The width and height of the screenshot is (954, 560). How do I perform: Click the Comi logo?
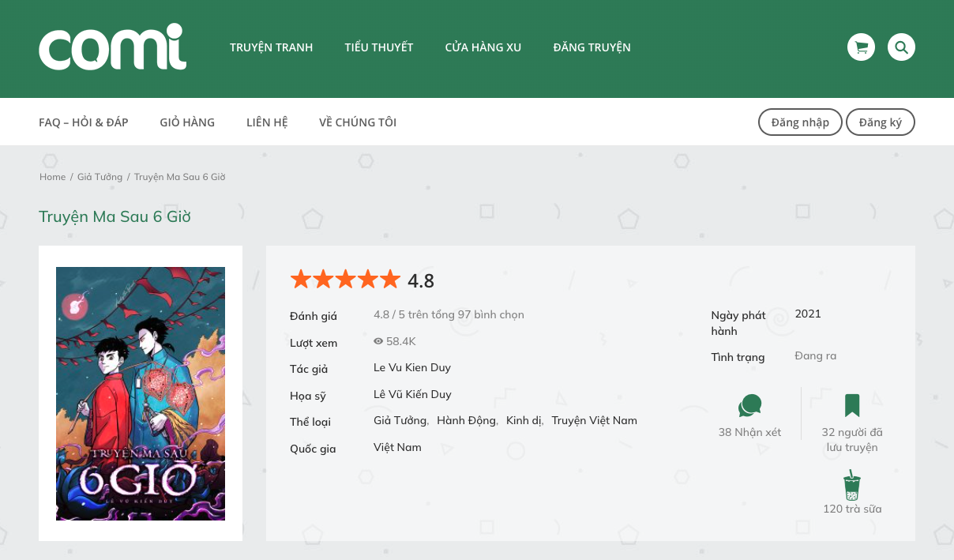[x=112, y=47]
